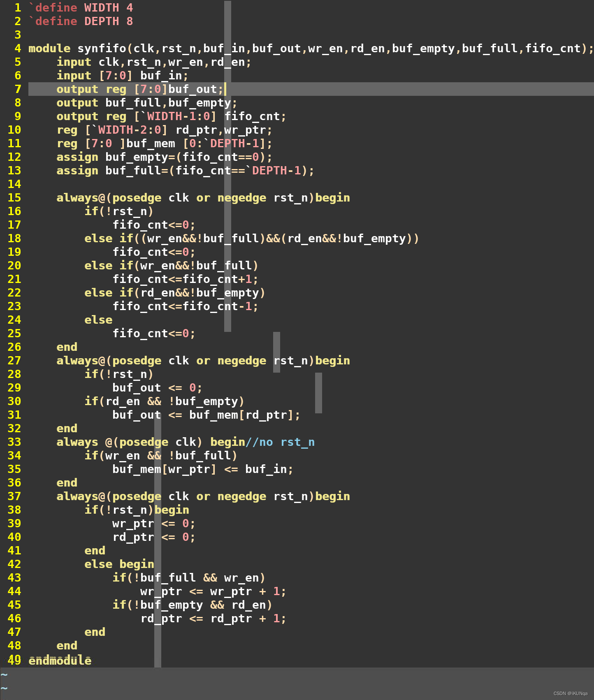Click 'reg [`WIDTH-2:0] rd_ptr,wr_ptr;' line
Viewport: 594px width, 700px height.
[164, 130]
